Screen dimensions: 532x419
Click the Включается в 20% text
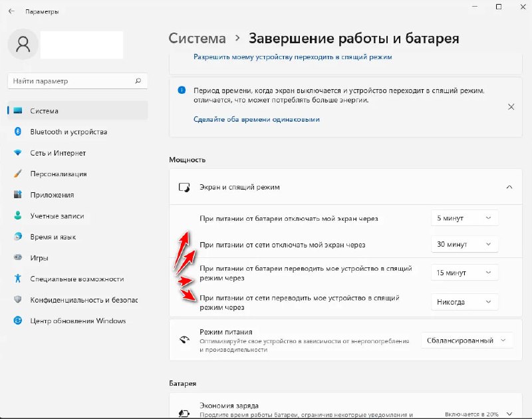471,414
